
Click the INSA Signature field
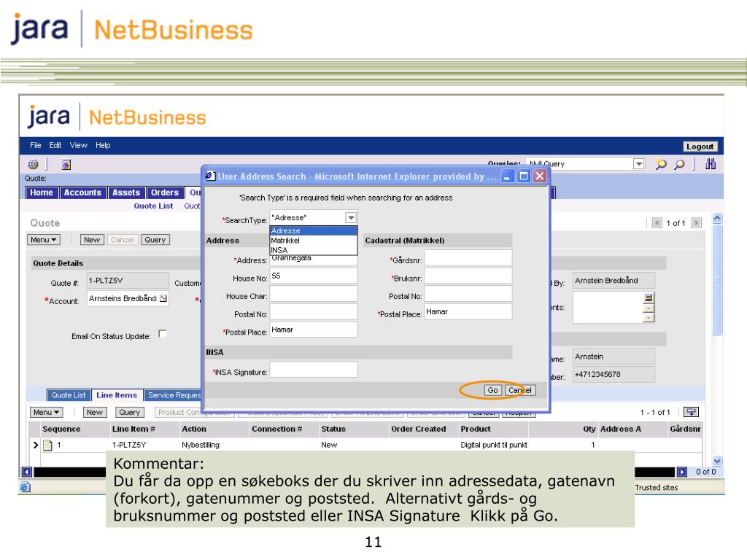point(314,370)
